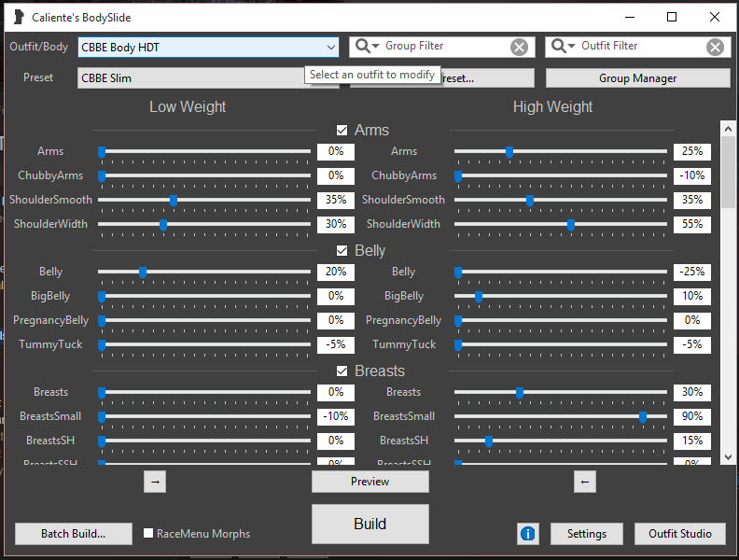Image resolution: width=739 pixels, height=560 pixels.
Task: Click the Preview button
Action: 370,482
